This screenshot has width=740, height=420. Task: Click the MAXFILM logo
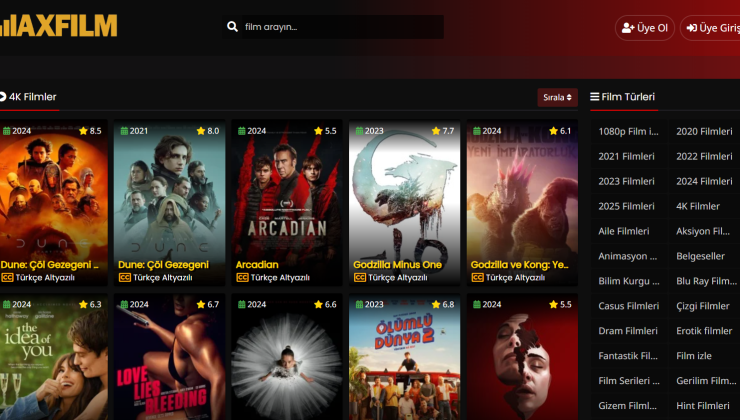[58, 26]
